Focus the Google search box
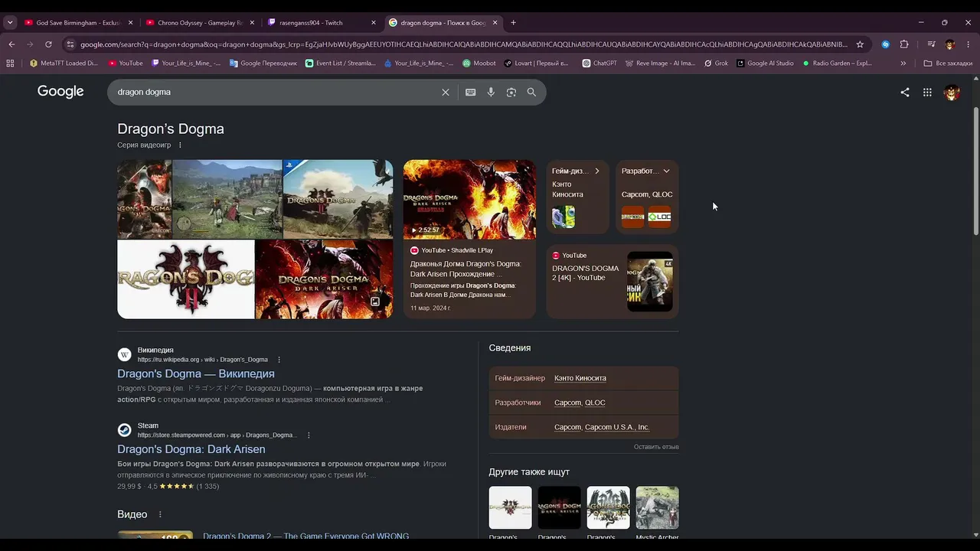Viewport: 980px width, 551px height. pos(276,93)
